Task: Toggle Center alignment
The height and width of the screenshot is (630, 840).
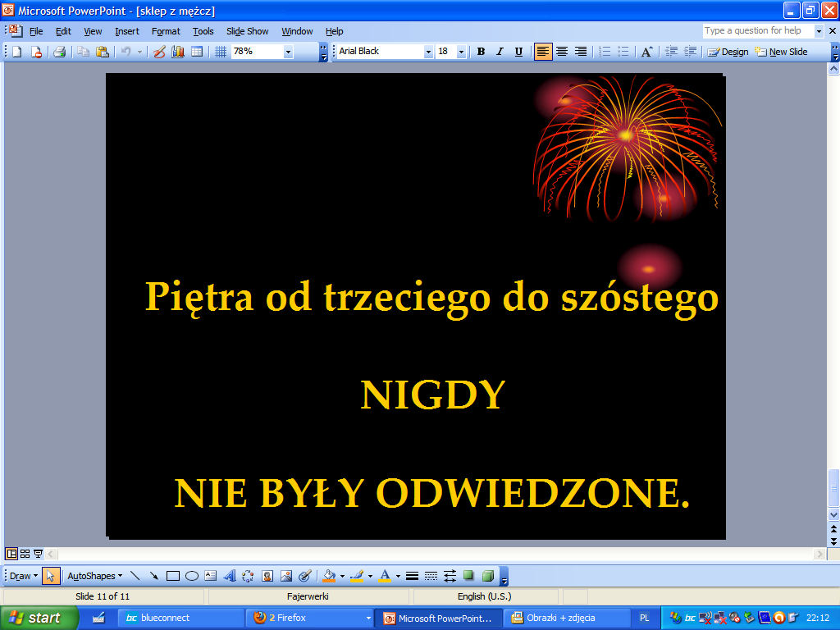Action: 562,52
